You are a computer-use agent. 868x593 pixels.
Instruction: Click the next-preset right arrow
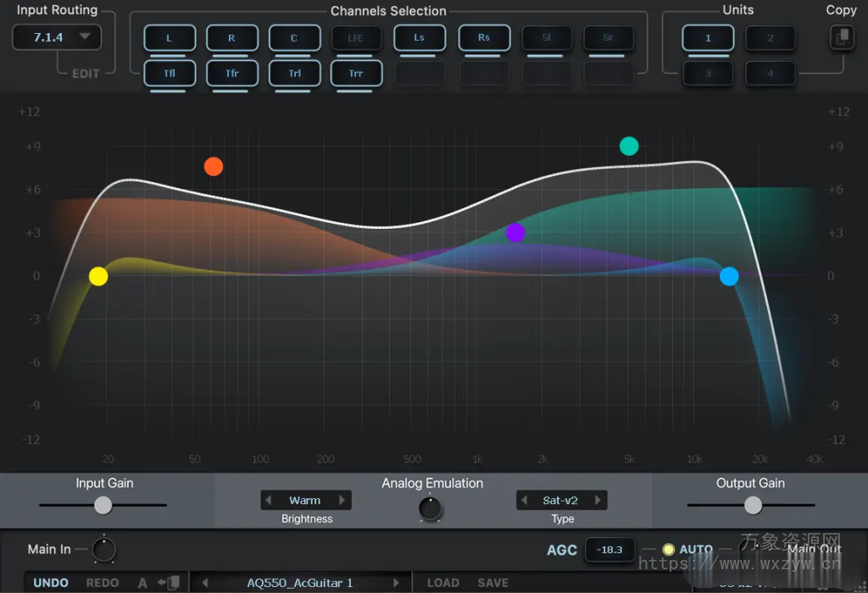tap(398, 583)
